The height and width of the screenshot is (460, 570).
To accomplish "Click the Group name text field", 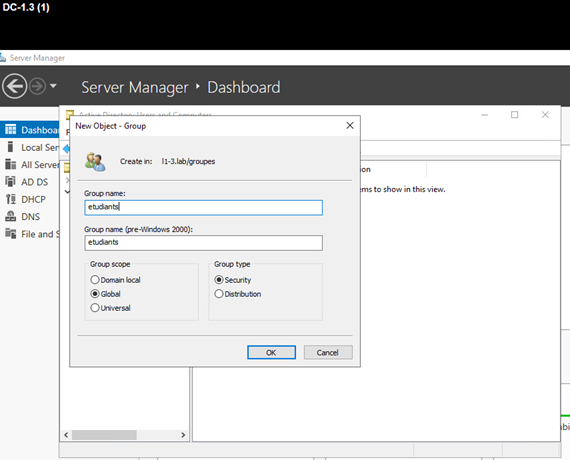I will pos(203,207).
